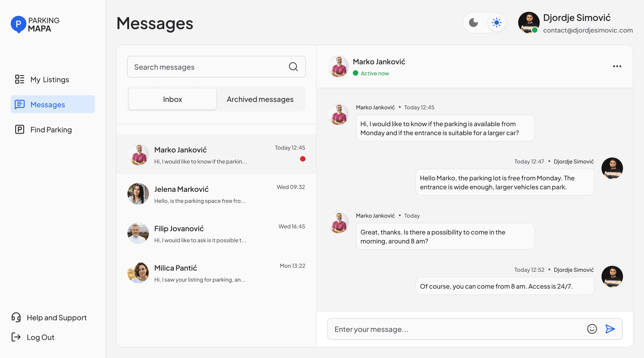Send the message with the arrow icon

(x=610, y=329)
